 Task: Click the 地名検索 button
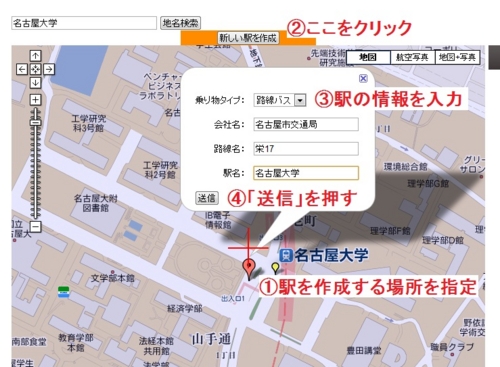click(180, 23)
